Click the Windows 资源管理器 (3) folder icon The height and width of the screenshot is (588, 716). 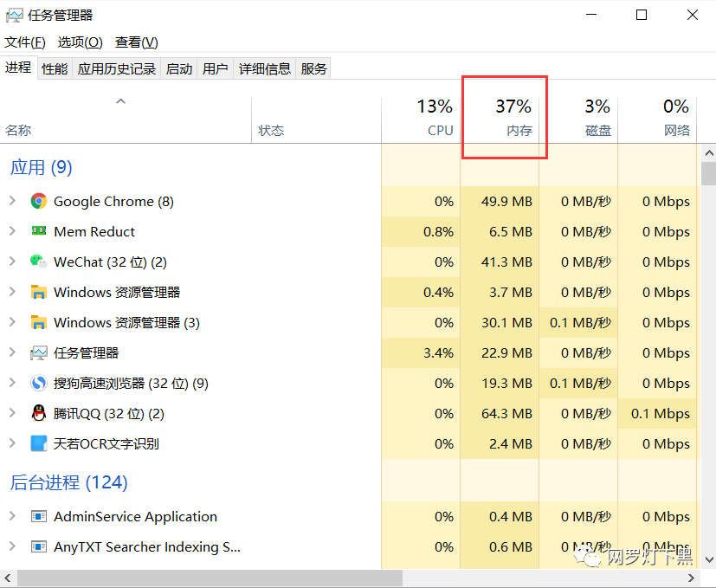click(39, 322)
